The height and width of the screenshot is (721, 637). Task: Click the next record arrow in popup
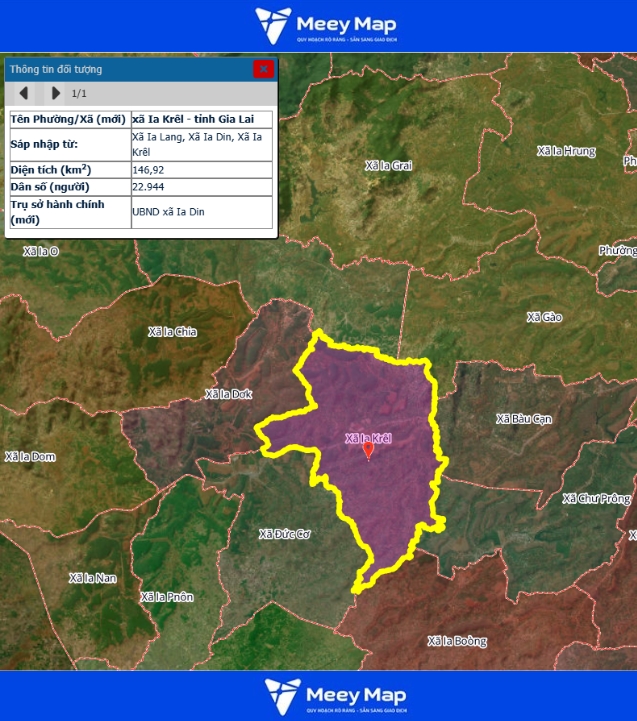click(x=55, y=94)
